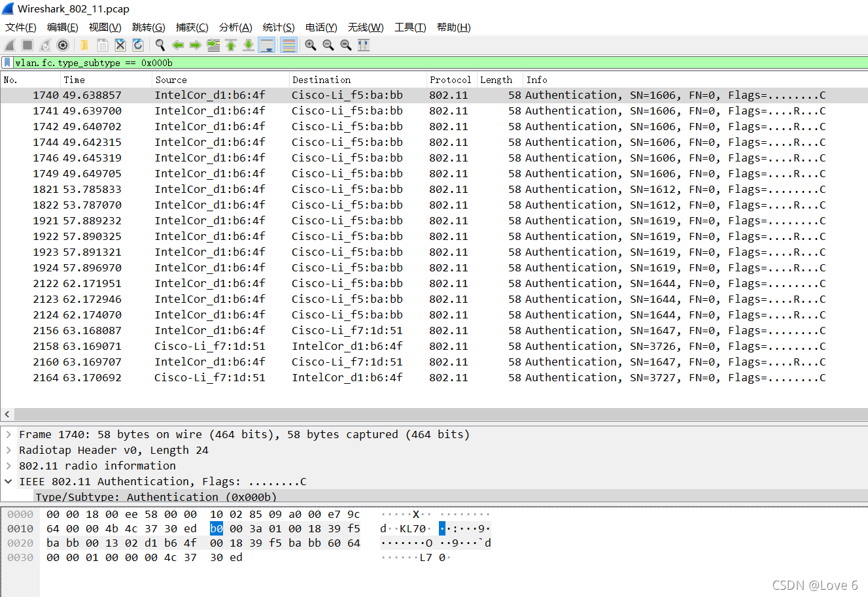Click the resize columns icon

click(x=364, y=45)
